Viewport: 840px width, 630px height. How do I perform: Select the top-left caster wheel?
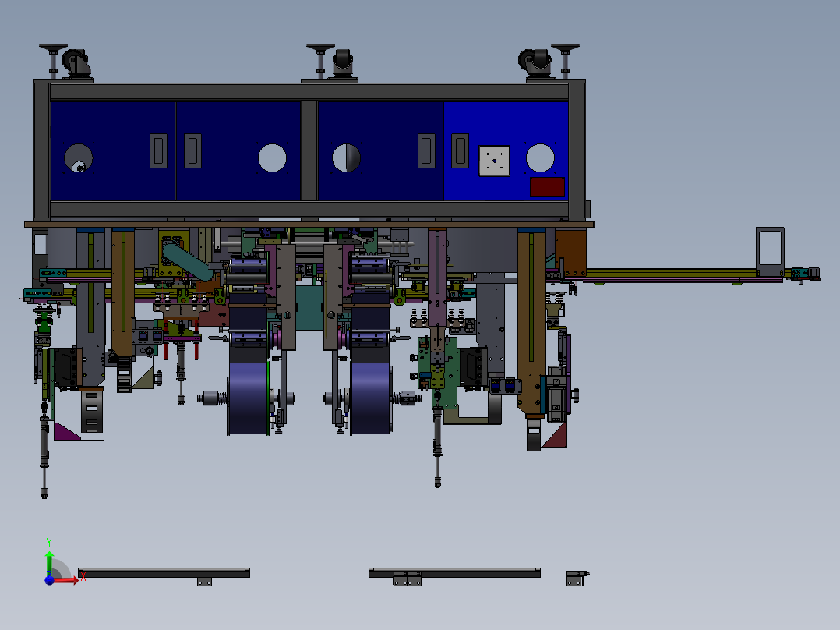point(76,63)
